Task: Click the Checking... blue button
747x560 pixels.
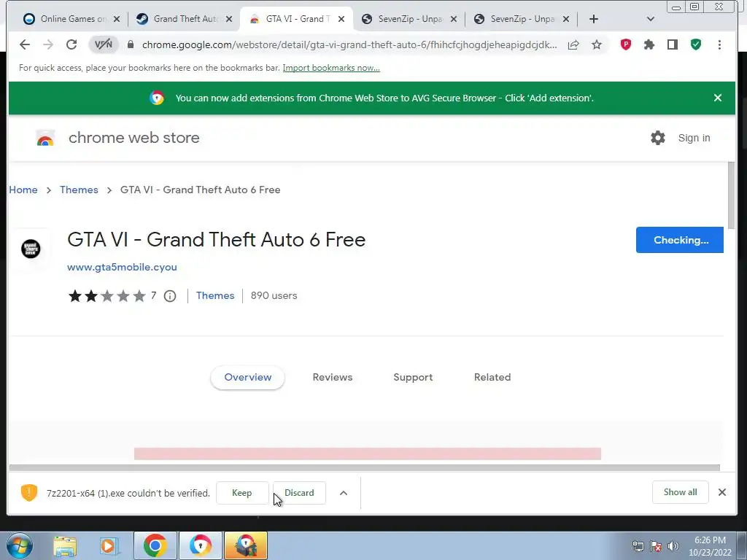Action: click(x=680, y=240)
